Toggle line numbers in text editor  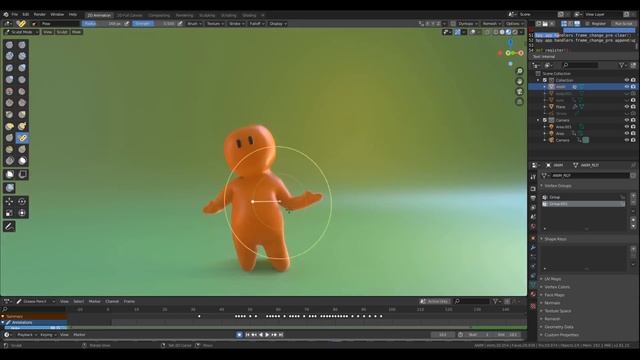tap(564, 24)
